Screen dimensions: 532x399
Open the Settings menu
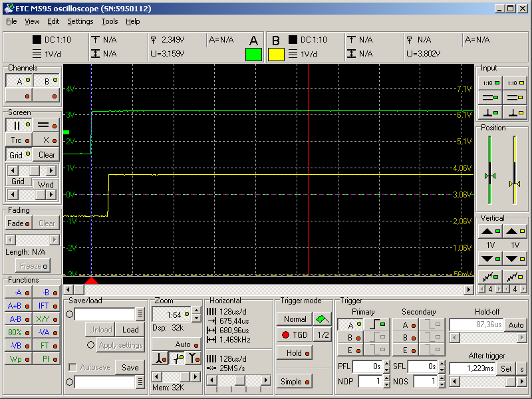click(80, 21)
